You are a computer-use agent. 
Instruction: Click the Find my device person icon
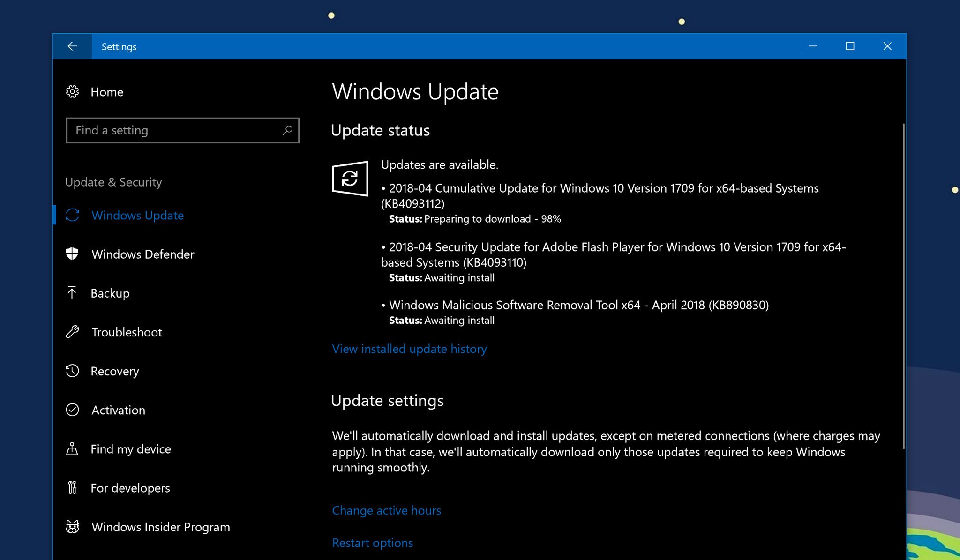[x=72, y=448]
